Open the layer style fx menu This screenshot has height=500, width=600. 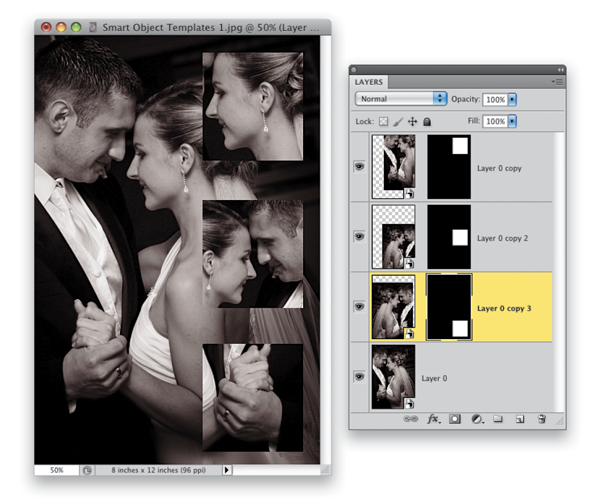pos(434,419)
